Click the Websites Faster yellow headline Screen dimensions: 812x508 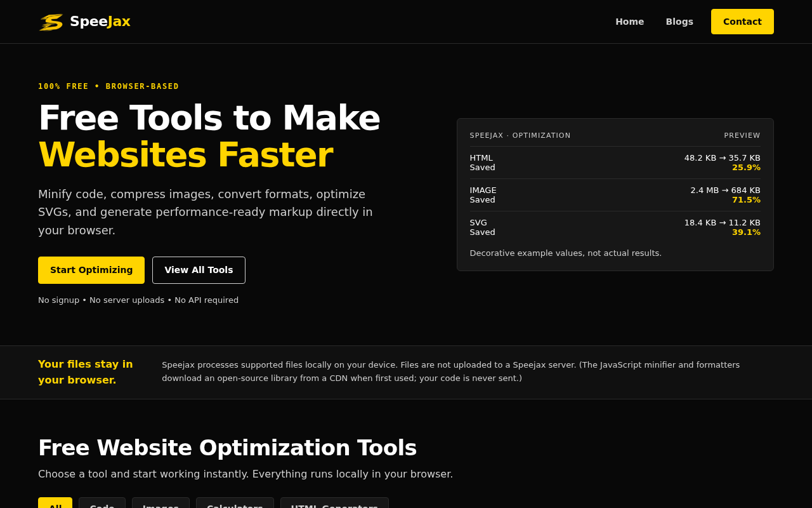(185, 154)
